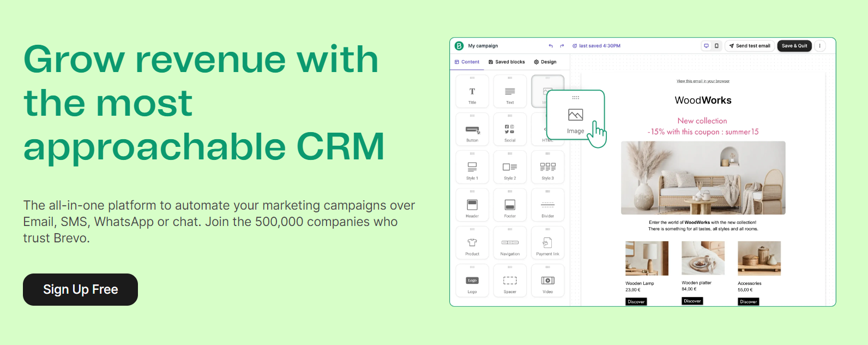Select the Text block icon
This screenshot has width=868, height=345.
click(510, 92)
